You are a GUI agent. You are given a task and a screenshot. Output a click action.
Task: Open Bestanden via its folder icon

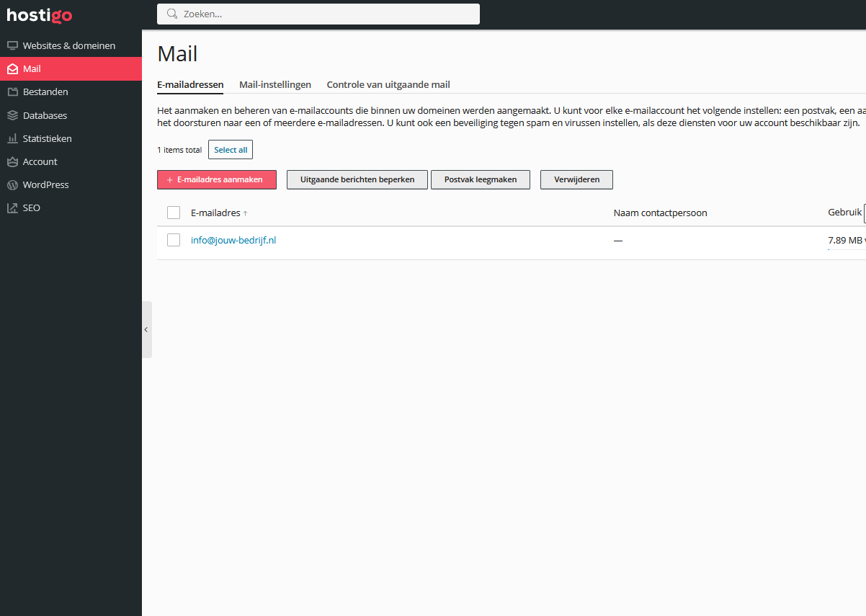tap(12, 92)
